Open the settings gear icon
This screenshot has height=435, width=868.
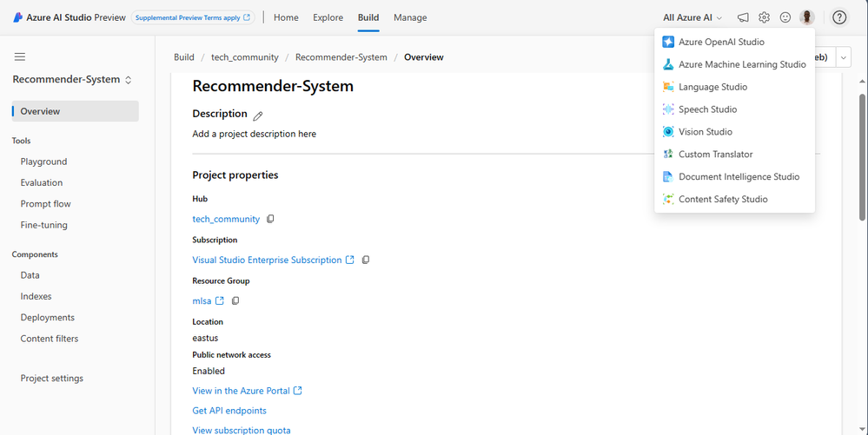[x=764, y=17]
